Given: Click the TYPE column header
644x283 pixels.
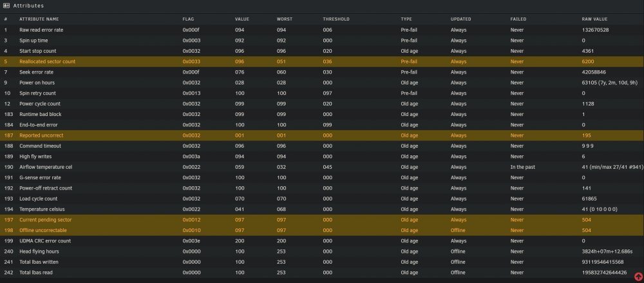Looking at the screenshot, I should 406,19.
